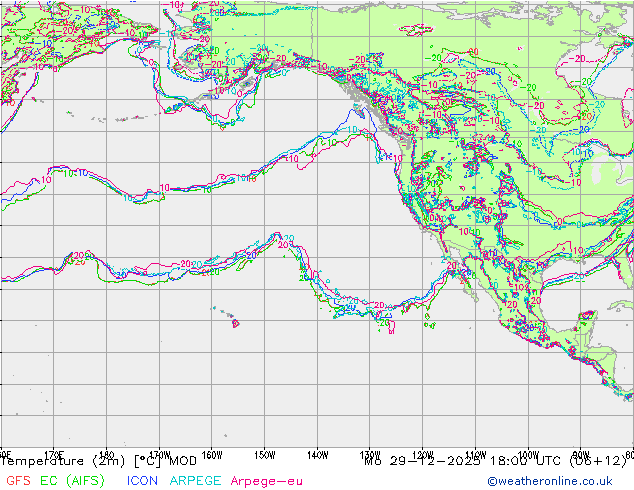The image size is (634, 490).
Task: Click the Arpege-eu legend entry
Action: click(x=266, y=481)
